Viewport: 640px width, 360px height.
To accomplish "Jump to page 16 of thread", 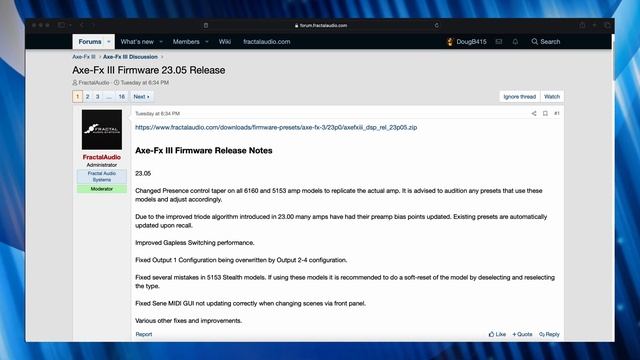I will click(x=122, y=97).
